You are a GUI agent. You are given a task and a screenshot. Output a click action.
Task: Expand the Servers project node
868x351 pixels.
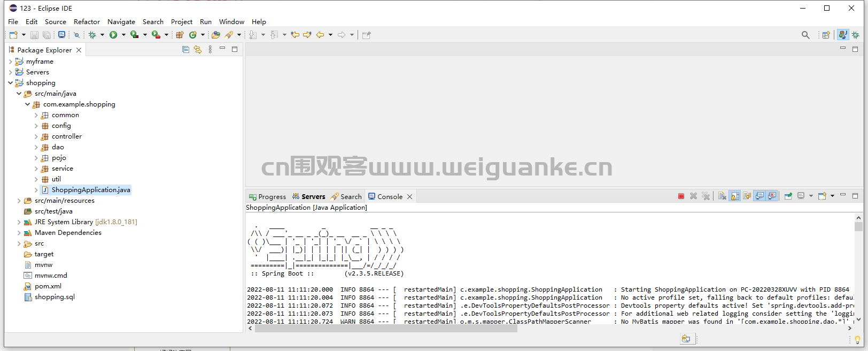(11, 72)
